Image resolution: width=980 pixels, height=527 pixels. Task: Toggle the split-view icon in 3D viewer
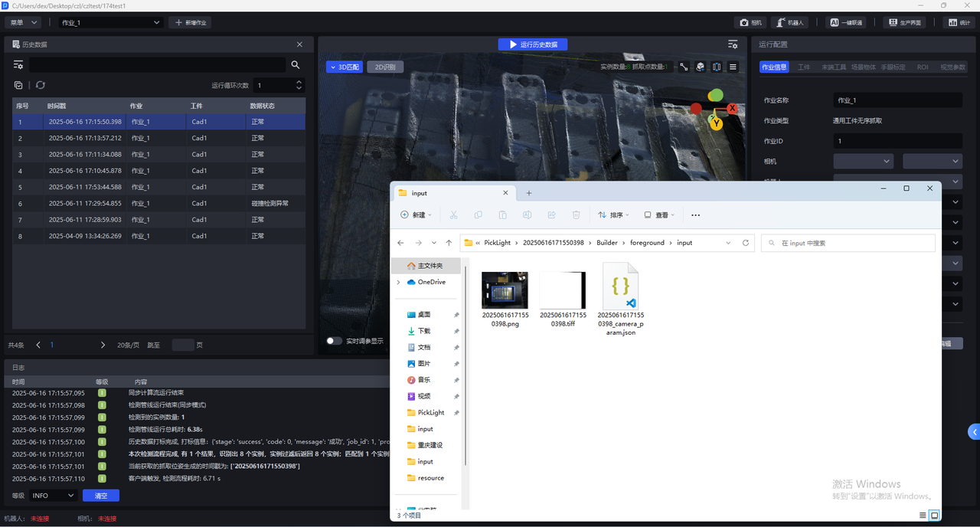tap(717, 67)
